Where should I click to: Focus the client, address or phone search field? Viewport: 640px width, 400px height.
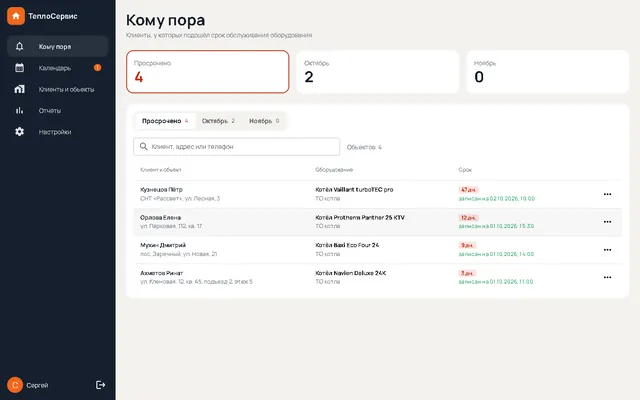[x=236, y=147]
